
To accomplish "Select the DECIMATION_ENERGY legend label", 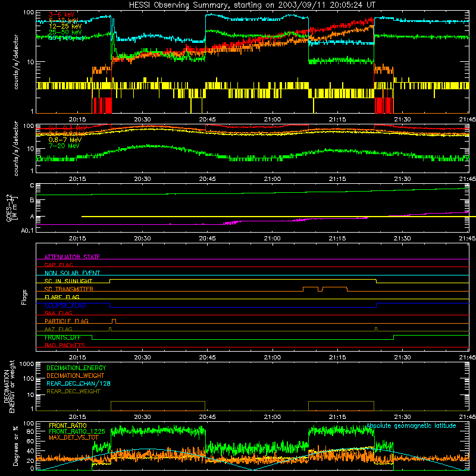I will 76,368.
